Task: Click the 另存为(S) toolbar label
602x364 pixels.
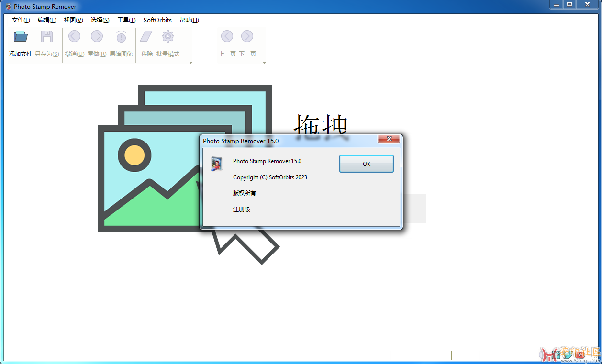Action: 47,54
